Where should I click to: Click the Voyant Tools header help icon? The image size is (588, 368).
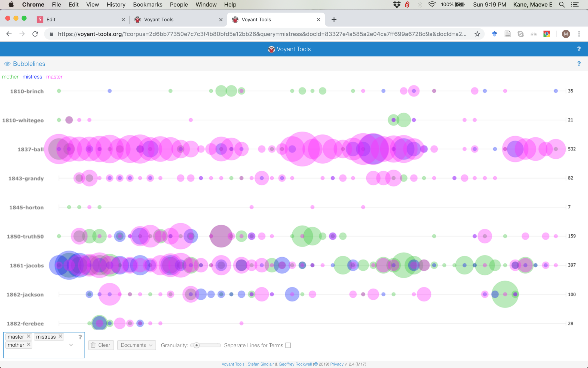coord(579,49)
